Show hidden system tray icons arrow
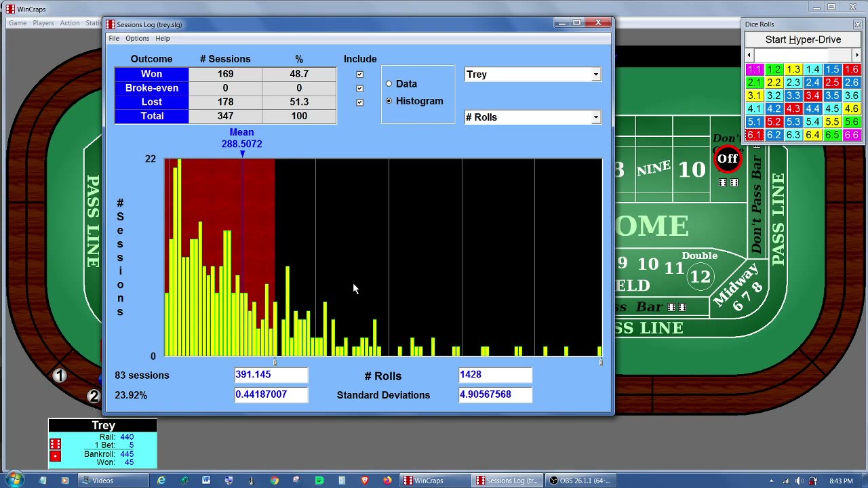The width and height of the screenshot is (868, 488). click(x=771, y=481)
